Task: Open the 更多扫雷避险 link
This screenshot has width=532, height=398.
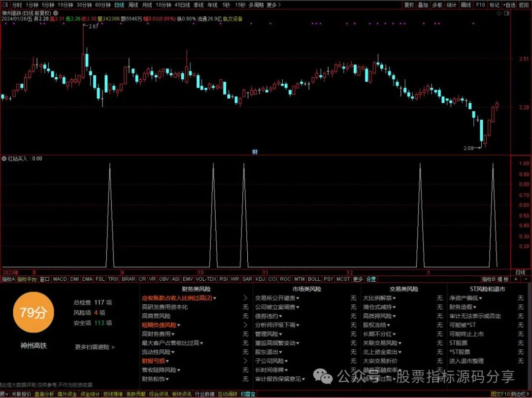Action: [95, 347]
